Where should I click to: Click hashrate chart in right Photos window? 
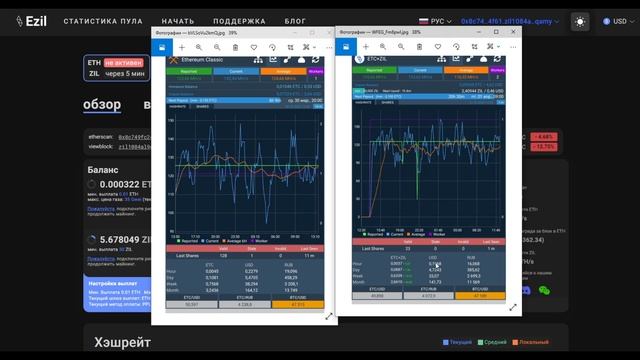point(429,169)
